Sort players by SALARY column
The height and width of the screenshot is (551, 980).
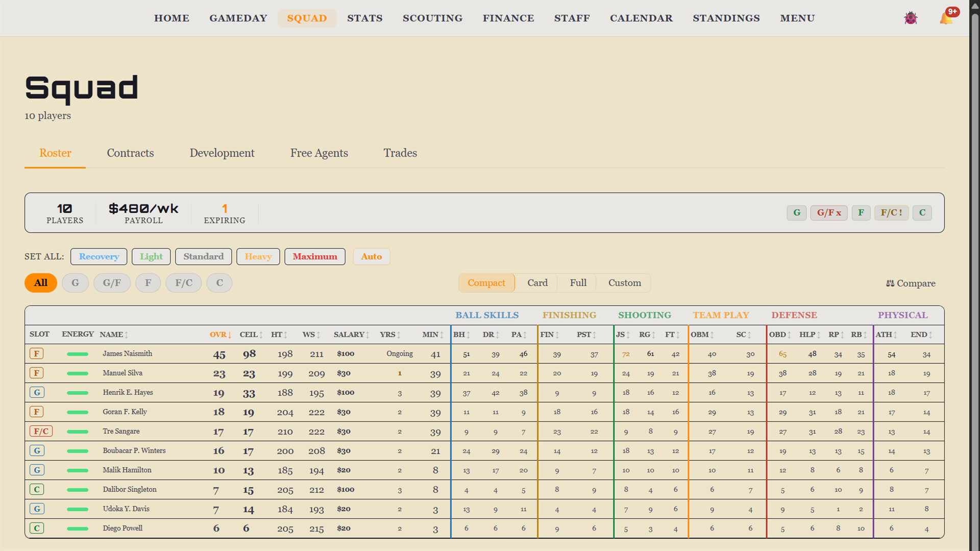click(351, 335)
